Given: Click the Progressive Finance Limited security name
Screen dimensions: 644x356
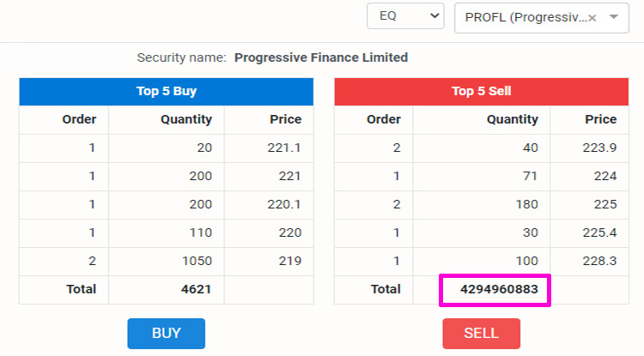Looking at the screenshot, I should coord(321,57).
